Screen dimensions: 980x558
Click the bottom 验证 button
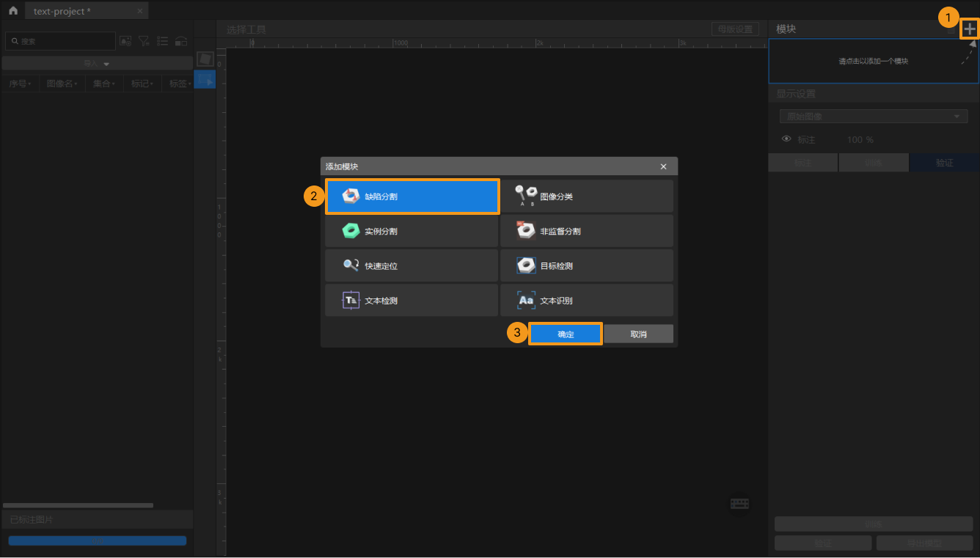(823, 543)
